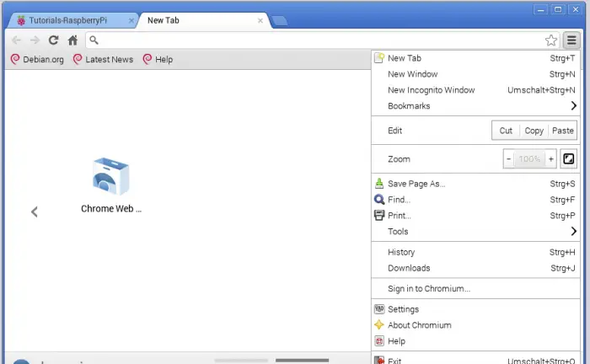
Task: Click the Cut button in the Edit row
Action: (506, 131)
